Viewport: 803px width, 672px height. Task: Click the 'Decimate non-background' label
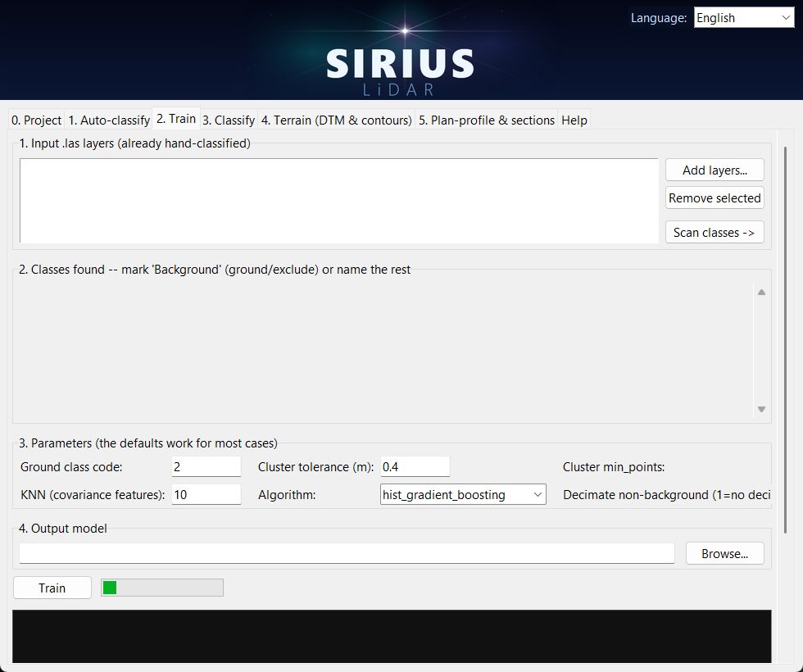pos(667,495)
